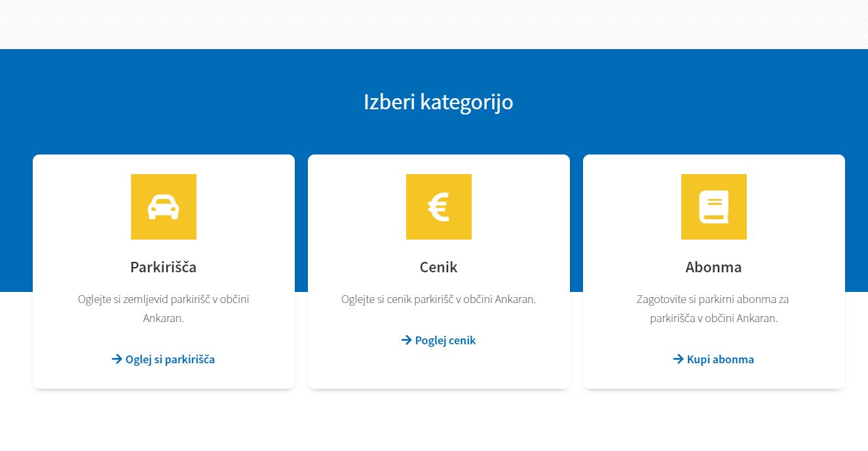Click the yellow book icon for Abonma
868x451 pixels.
click(714, 207)
